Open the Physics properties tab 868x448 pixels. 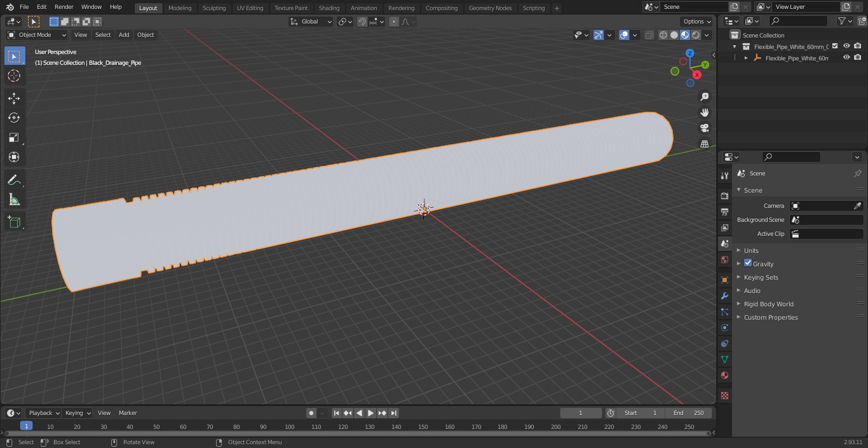click(x=724, y=327)
